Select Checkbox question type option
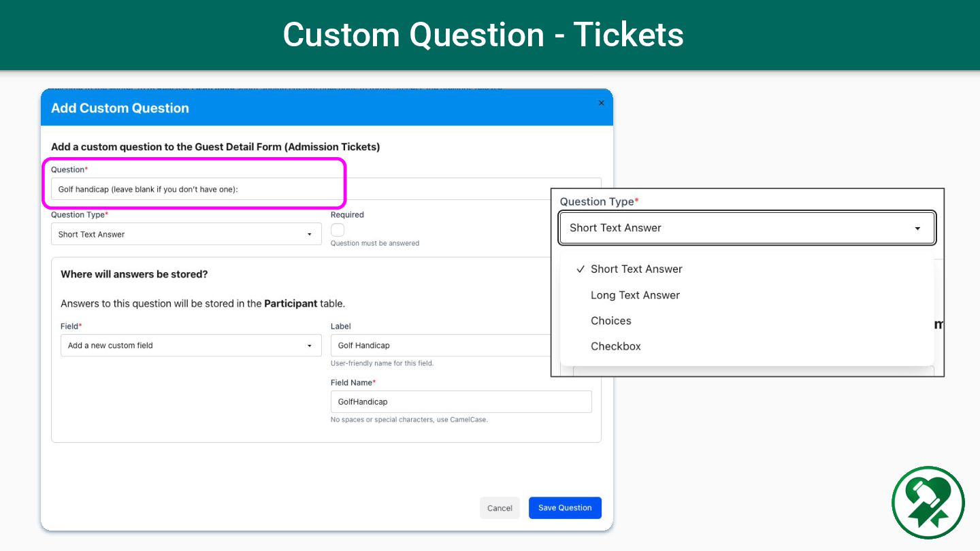 [x=616, y=346]
